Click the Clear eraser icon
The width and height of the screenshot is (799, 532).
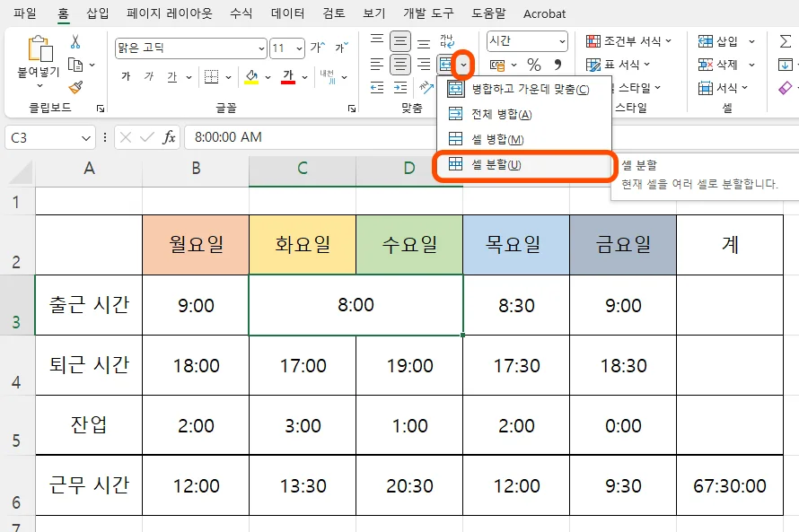tap(786, 88)
